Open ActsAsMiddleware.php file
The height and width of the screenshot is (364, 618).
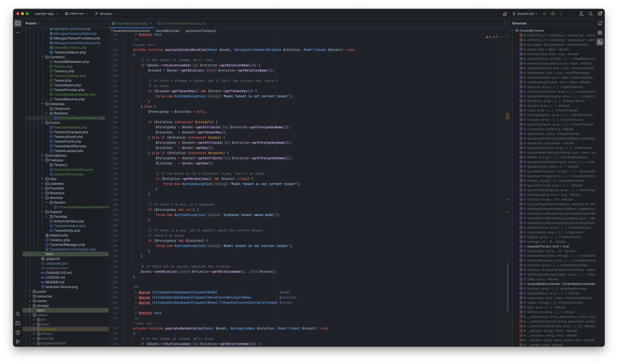(68, 61)
